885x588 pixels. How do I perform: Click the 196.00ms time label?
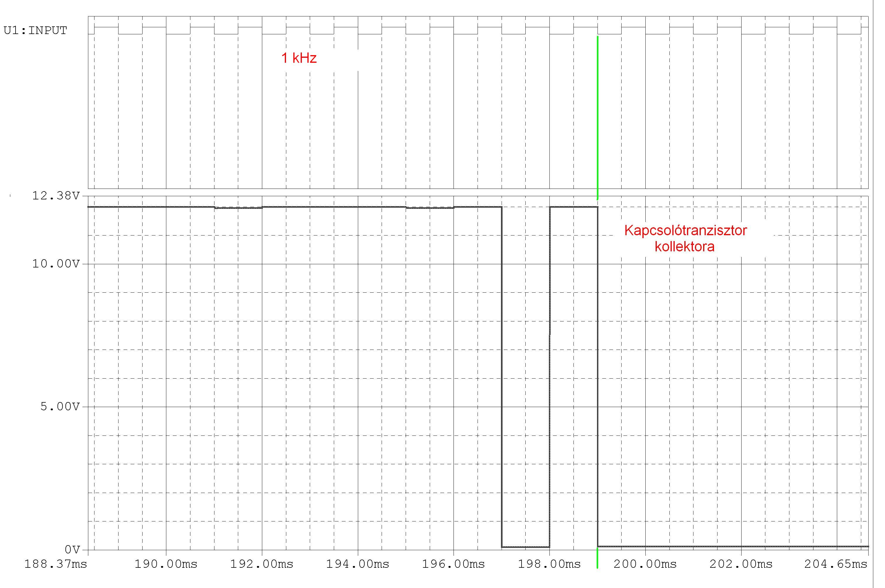coord(454,564)
